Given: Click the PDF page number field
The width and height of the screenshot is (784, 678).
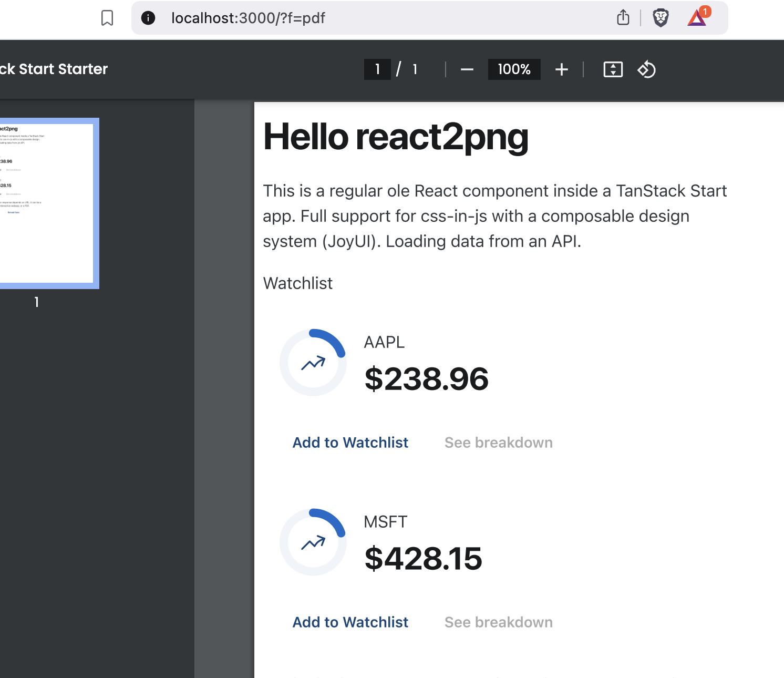Looking at the screenshot, I should 377,69.
